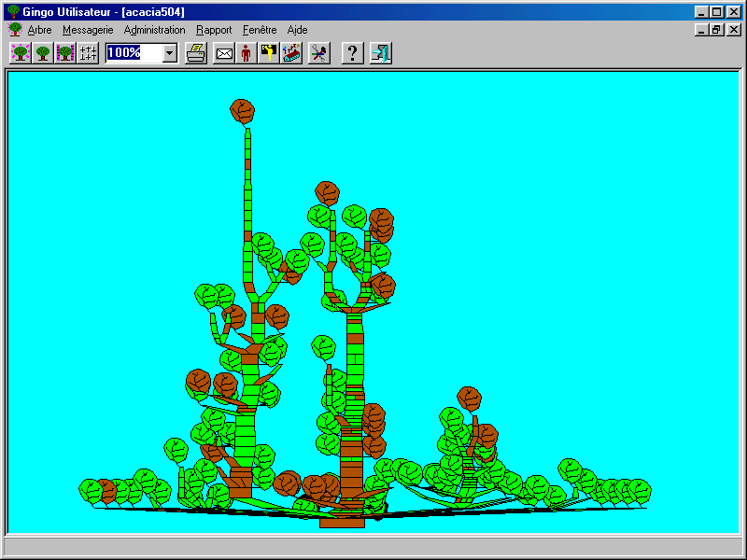
Task: Click the brown leaf atop the tallest tree
Action: coord(243,111)
